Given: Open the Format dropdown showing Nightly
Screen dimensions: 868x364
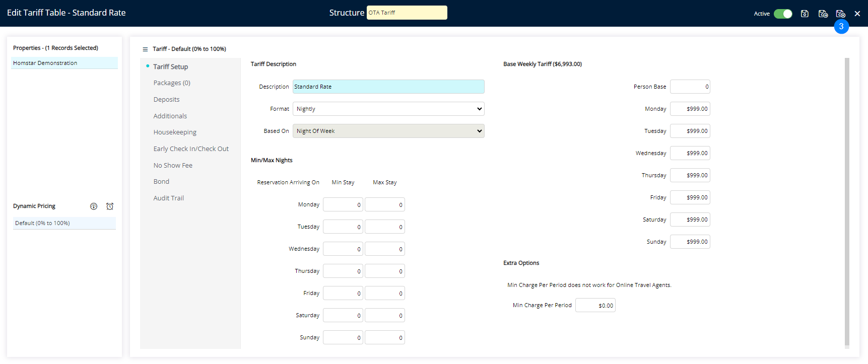Looking at the screenshot, I should [x=388, y=109].
